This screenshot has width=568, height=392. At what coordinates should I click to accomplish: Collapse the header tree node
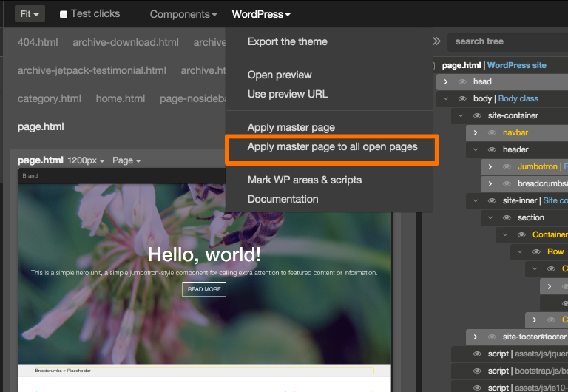(x=476, y=149)
